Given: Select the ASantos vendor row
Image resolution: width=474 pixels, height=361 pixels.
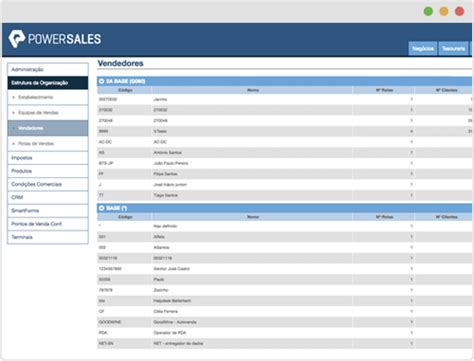Looking at the screenshot, I should pos(285,247).
